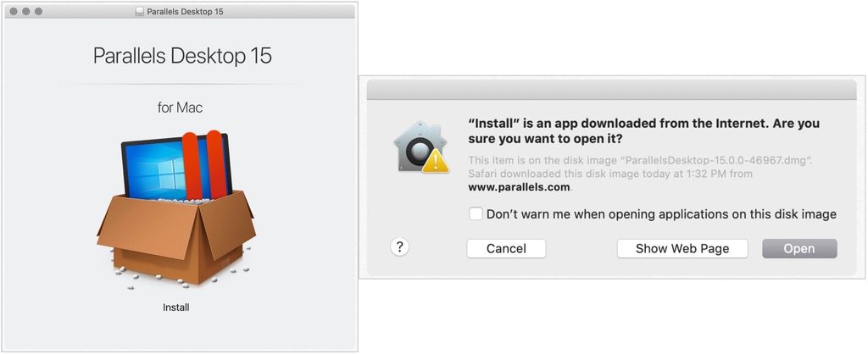
Task: Click the large Parallels Desktop 15 heading
Action: click(182, 56)
